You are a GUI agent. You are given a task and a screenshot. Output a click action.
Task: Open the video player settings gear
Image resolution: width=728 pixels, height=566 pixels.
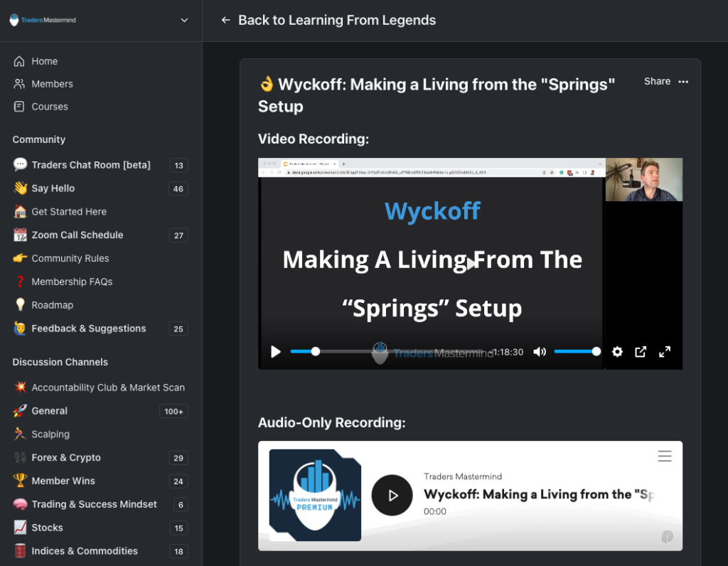click(617, 351)
